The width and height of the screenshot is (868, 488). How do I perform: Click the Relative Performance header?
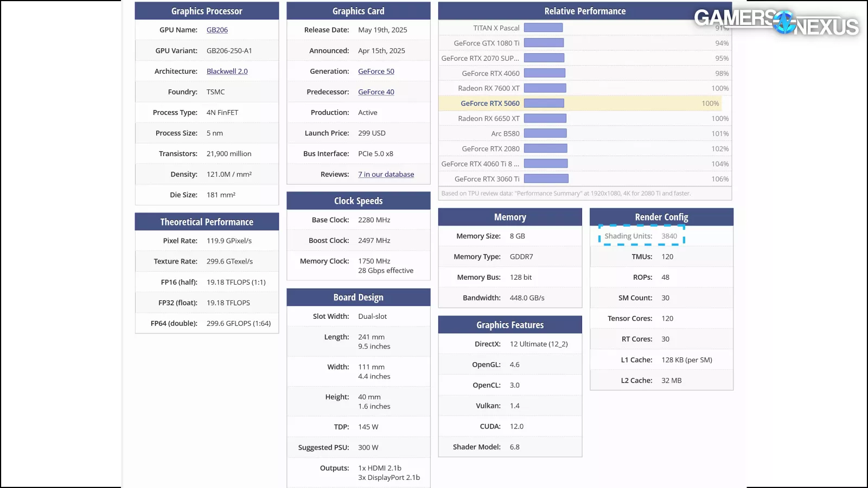(x=585, y=11)
